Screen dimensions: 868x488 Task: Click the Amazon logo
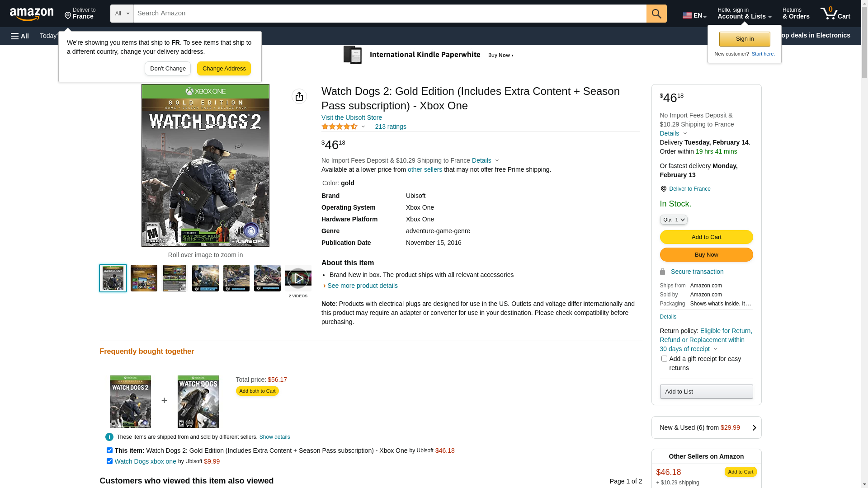click(x=32, y=14)
